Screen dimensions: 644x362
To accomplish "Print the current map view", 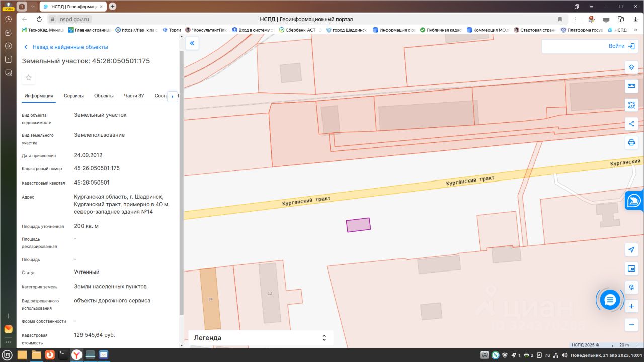I will [631, 143].
